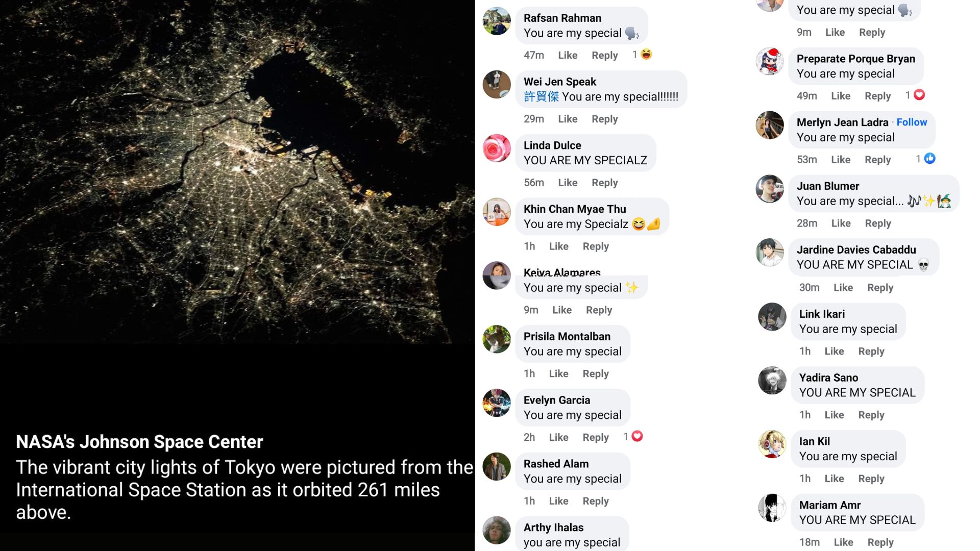Reply to Juan Blumer's comment
This screenshot has height=551, width=980.
coord(877,223)
